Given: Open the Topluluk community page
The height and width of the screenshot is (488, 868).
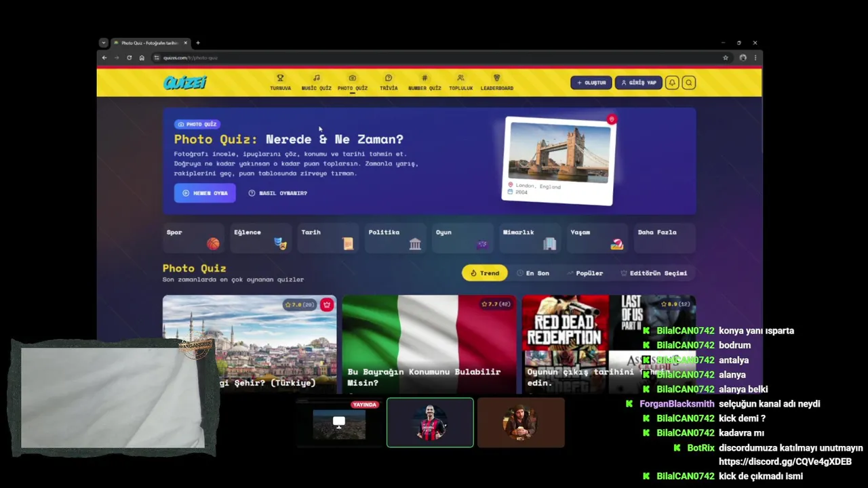Looking at the screenshot, I should (x=460, y=83).
